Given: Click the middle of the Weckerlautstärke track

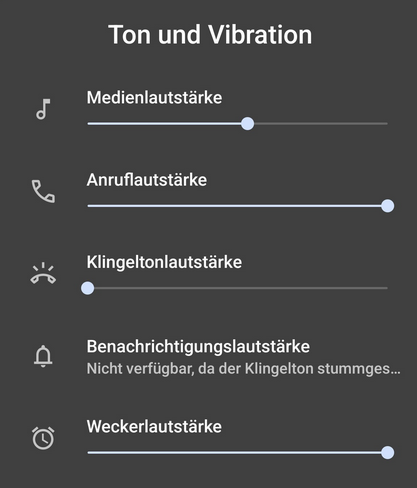Looking at the screenshot, I should tap(237, 453).
